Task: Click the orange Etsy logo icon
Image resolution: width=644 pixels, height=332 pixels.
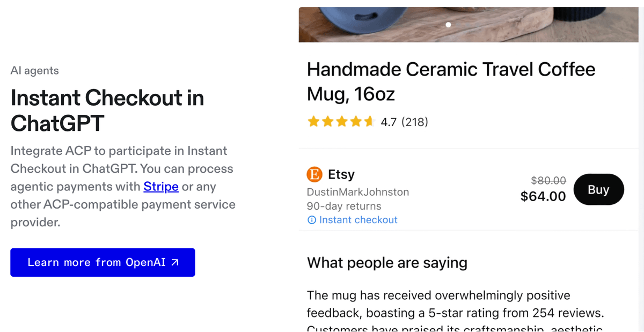Action: click(314, 174)
